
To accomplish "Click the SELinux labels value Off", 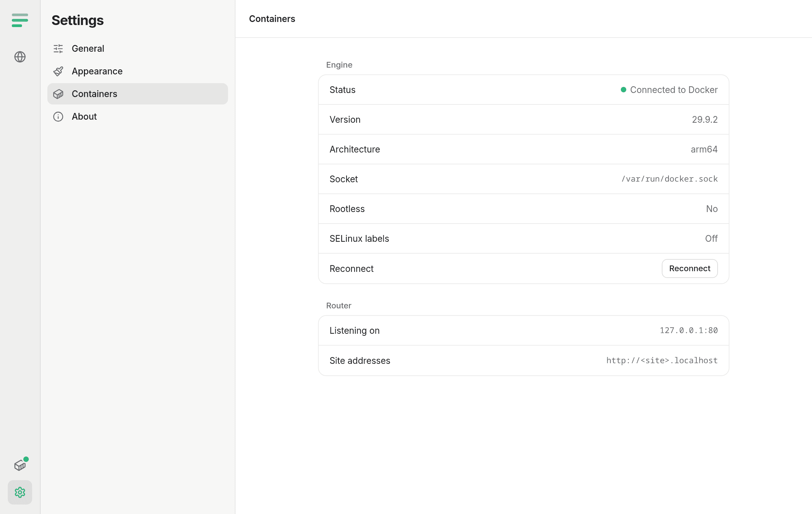I will (x=712, y=239).
